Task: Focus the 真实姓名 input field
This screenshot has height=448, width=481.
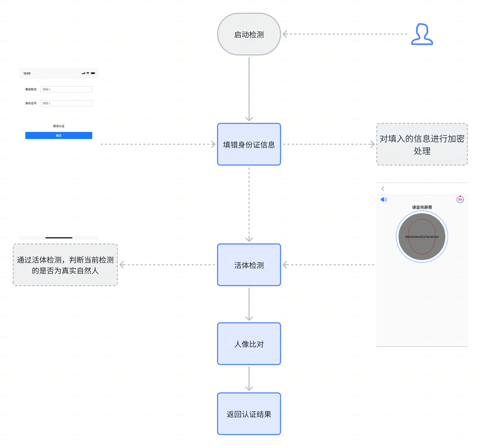Action: tap(66, 89)
